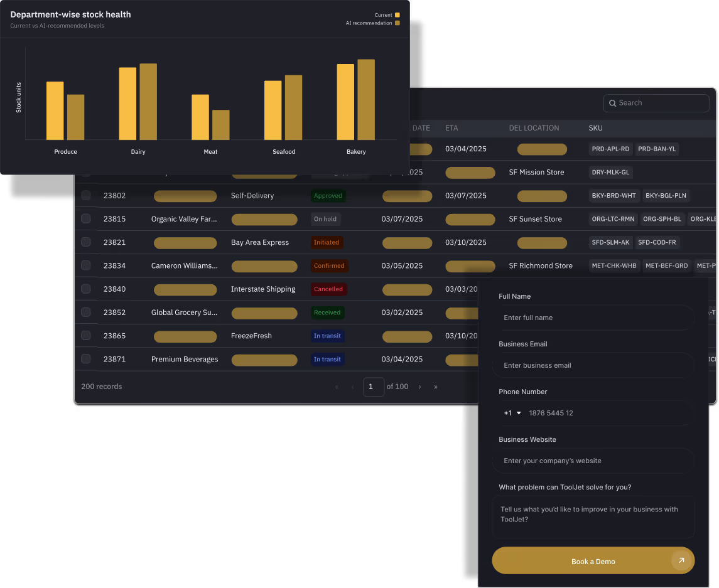Click the In transit badge for FreezeFresh
Viewport: 719px width, 588px height.
(327, 336)
